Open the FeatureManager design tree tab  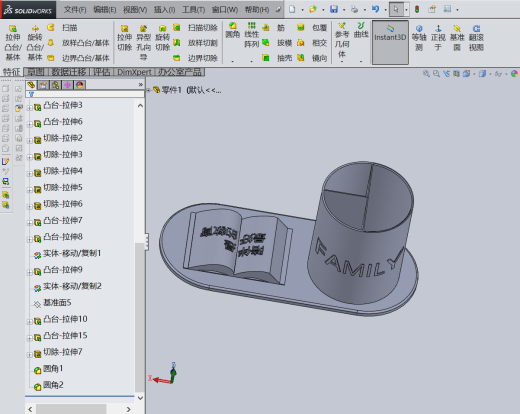pyautogui.click(x=31, y=85)
